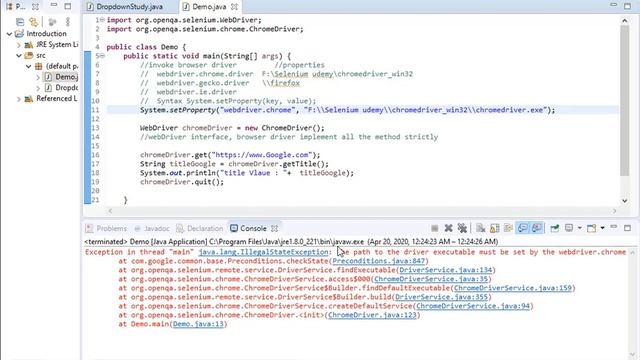Viewport: 640px width, 360px height.
Task: Toggle Link with Editor in Package Explorer
Action: tap(33, 22)
